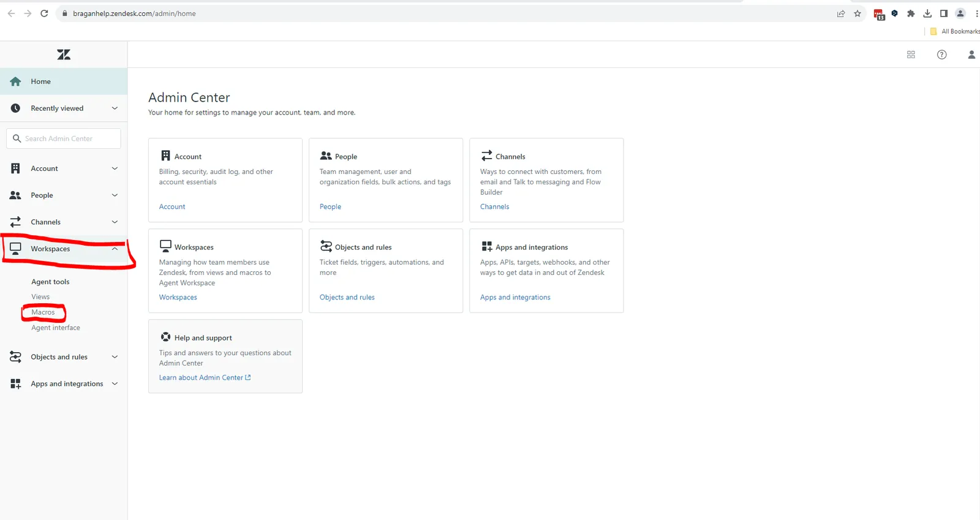Screen dimensions: 980x520
Task: Open the user profile icon
Action: click(971, 55)
